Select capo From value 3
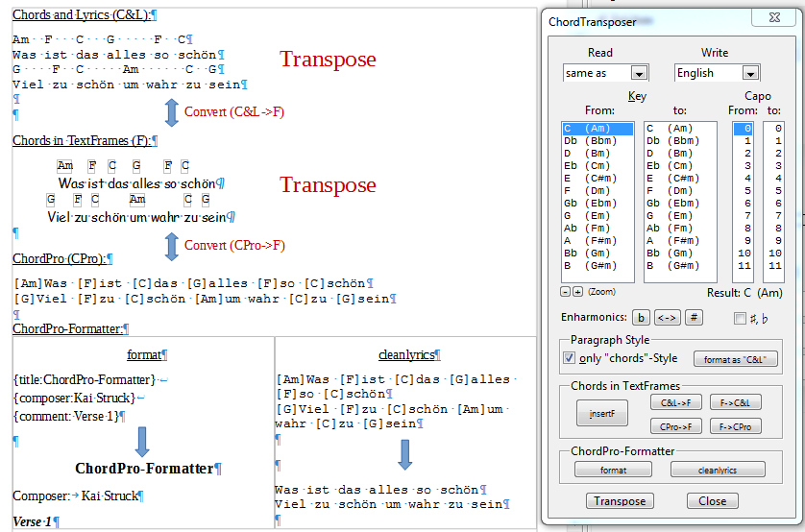The width and height of the screenshot is (805, 532). tap(743, 166)
